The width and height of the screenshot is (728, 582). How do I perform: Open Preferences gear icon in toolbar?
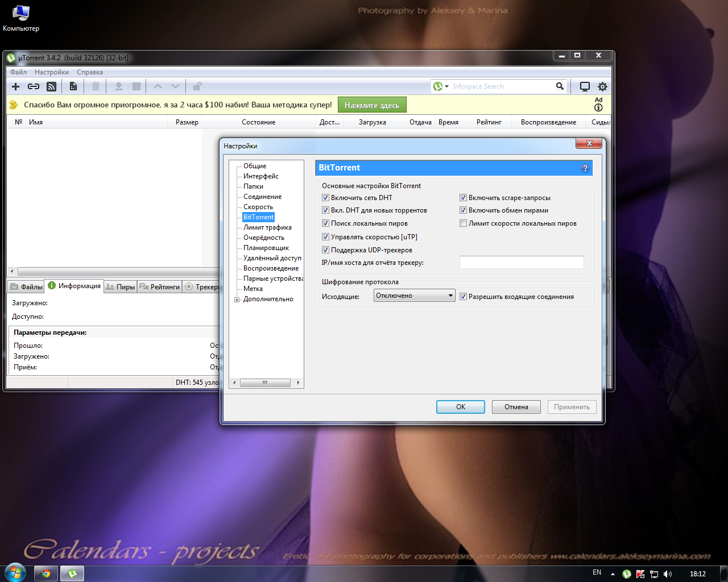pyautogui.click(x=602, y=86)
